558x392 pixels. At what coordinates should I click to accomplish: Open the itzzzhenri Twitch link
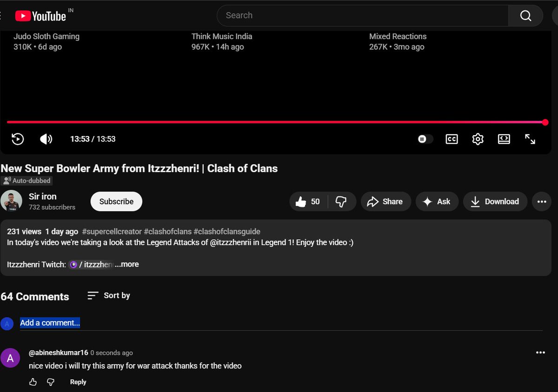[x=91, y=264]
